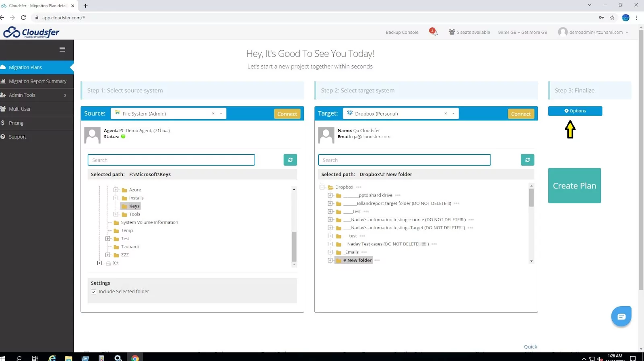
Task: Clear the File System source selection
Action: coord(213,114)
